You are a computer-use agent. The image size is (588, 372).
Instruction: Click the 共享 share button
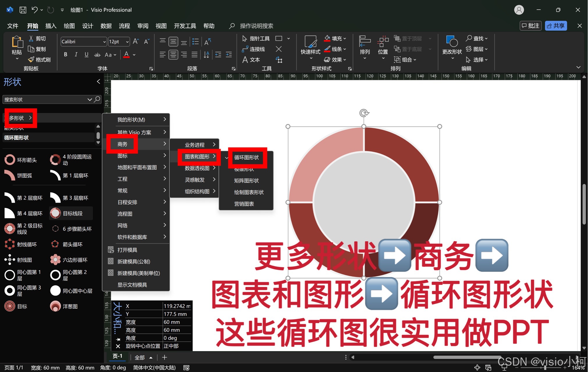(x=556, y=26)
